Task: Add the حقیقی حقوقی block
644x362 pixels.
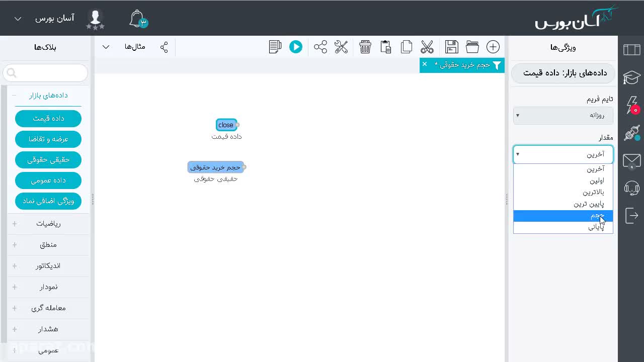Action: 48,160
